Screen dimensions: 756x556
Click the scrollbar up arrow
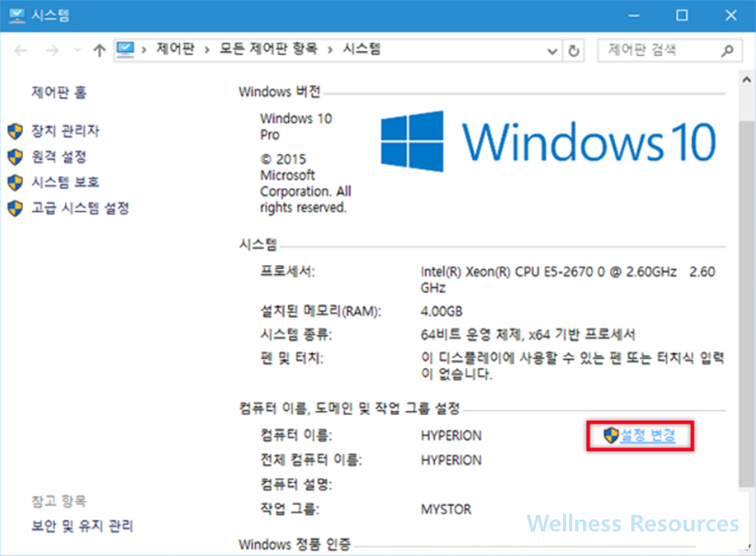pyautogui.click(x=746, y=80)
